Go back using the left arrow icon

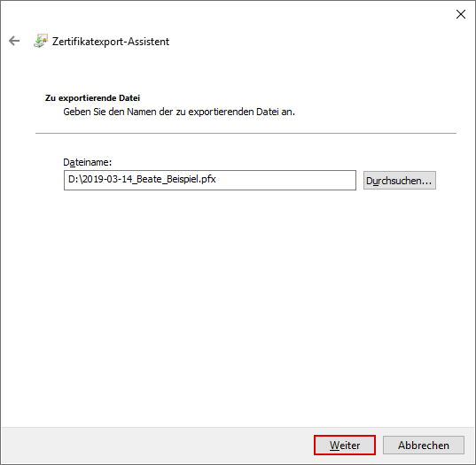(14, 41)
